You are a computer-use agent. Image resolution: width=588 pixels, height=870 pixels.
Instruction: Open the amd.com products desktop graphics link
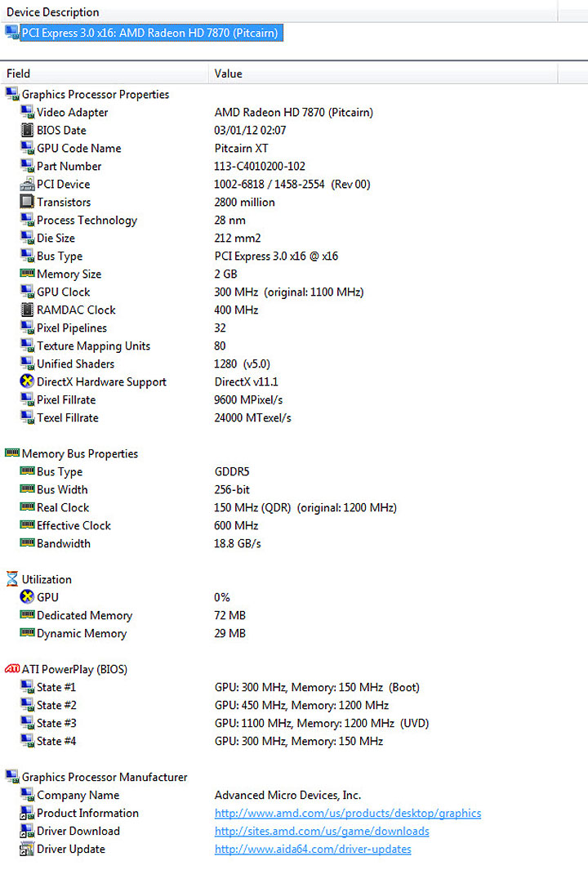point(348,814)
